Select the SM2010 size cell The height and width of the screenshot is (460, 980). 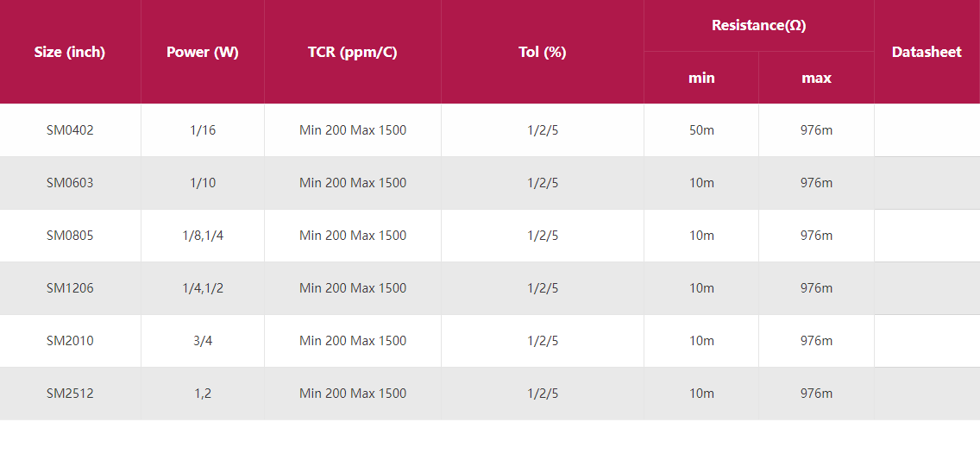click(x=70, y=341)
